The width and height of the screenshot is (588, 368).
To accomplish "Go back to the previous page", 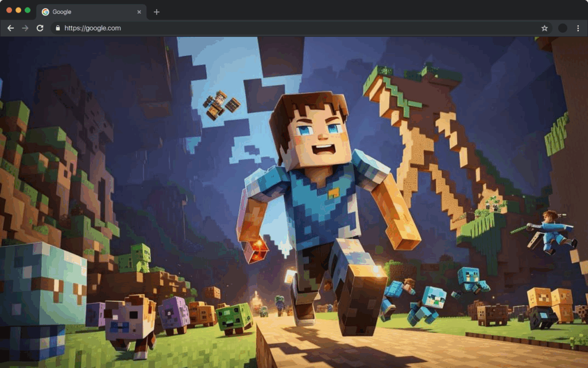I will 10,28.
